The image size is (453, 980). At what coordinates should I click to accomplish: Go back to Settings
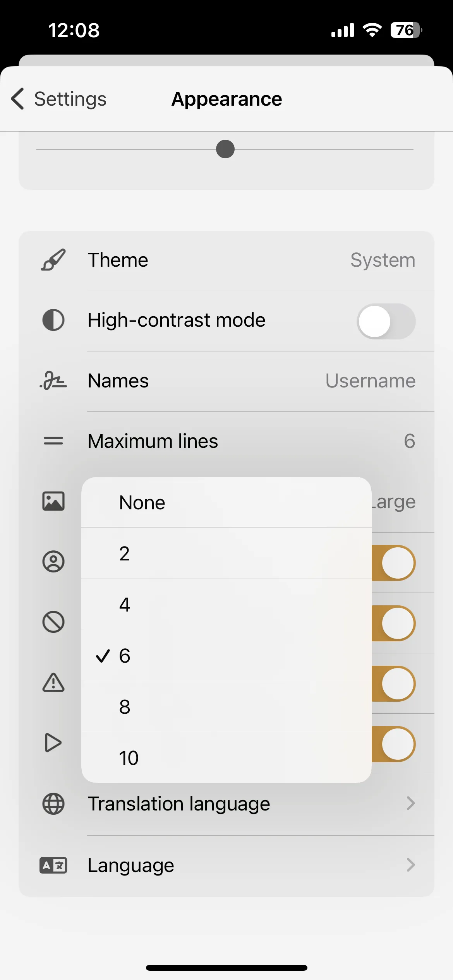tap(58, 99)
